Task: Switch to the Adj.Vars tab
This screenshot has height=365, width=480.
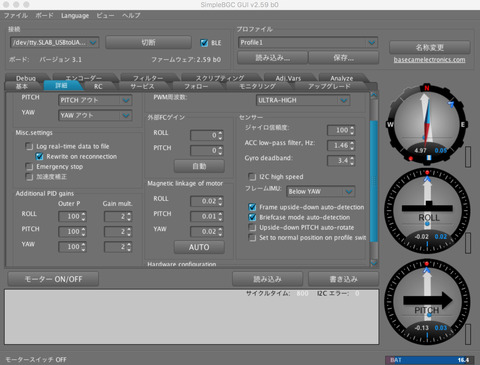Action: coord(288,78)
